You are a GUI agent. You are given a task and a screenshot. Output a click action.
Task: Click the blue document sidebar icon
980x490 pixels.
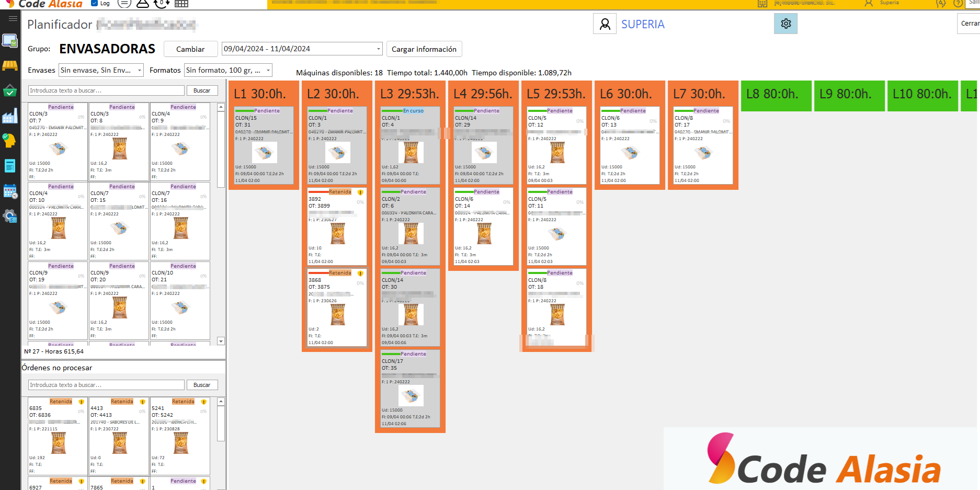pyautogui.click(x=10, y=166)
